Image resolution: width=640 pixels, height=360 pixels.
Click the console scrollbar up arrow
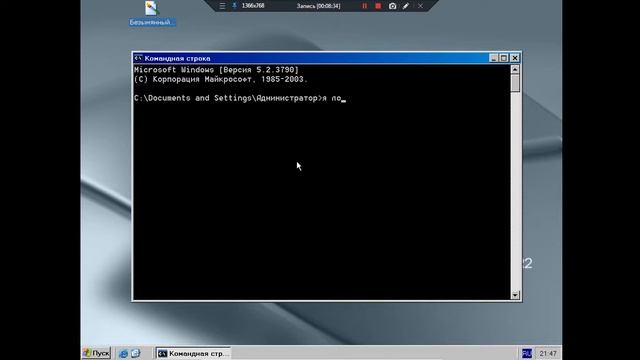[515, 69]
